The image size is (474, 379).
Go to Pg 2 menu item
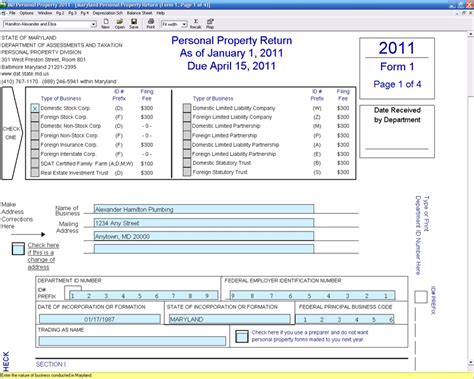tap(60, 13)
